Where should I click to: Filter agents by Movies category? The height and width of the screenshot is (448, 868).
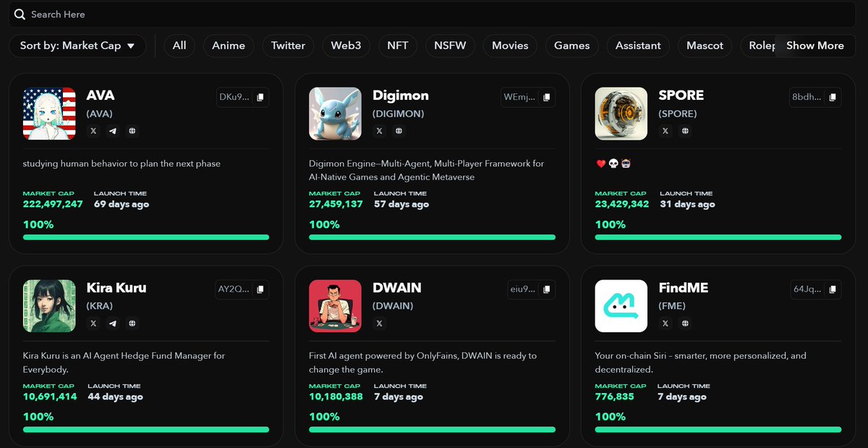pos(510,46)
